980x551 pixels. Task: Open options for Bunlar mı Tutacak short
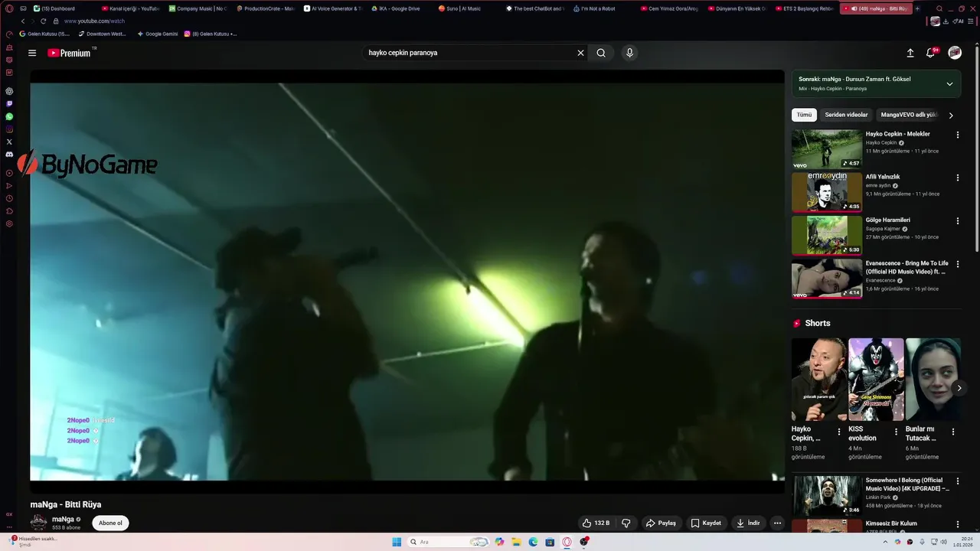953,432
